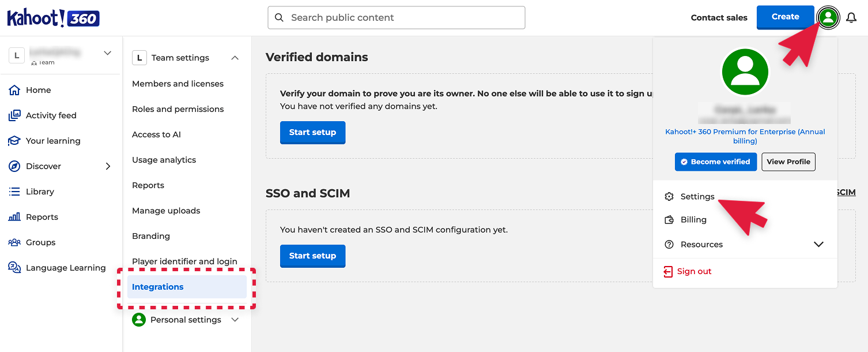The image size is (868, 352).
Task: Click Become verified button
Action: (x=715, y=162)
